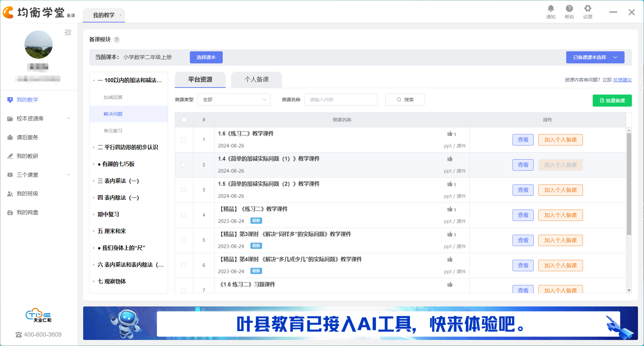Check the select-all checkbox in table header
Viewport: 644px width, 346px height.
[184, 120]
